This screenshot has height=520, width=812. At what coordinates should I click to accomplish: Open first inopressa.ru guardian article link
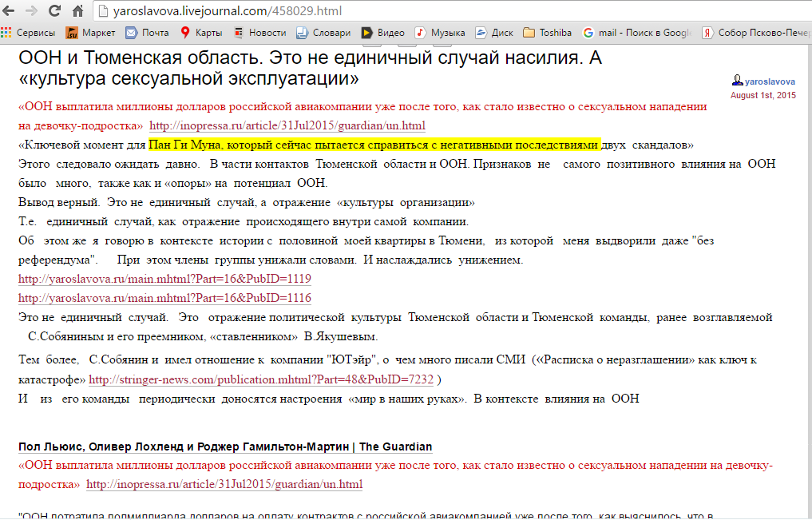[x=287, y=126]
